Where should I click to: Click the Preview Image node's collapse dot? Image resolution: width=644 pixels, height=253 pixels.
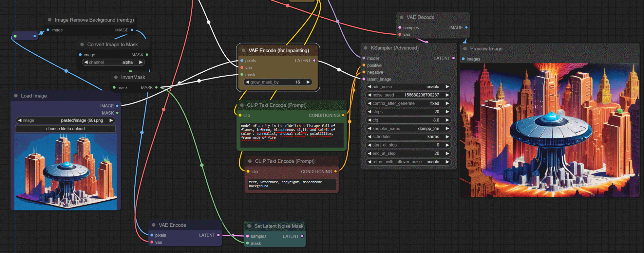point(465,49)
